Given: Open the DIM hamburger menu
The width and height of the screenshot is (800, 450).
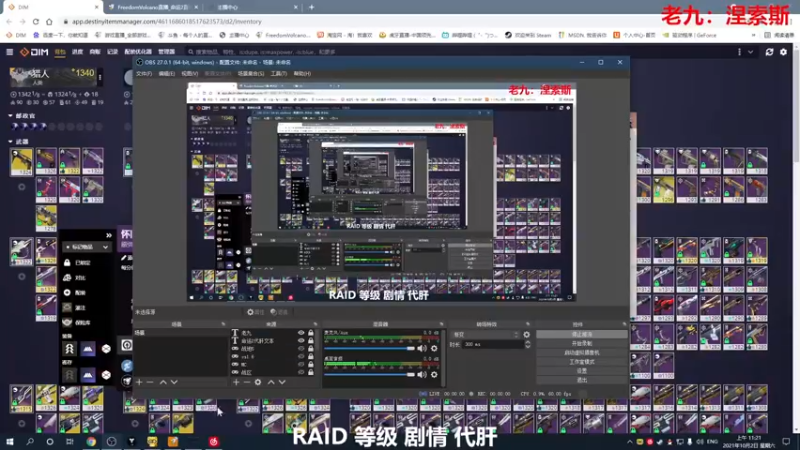Looking at the screenshot, I should coord(10,52).
